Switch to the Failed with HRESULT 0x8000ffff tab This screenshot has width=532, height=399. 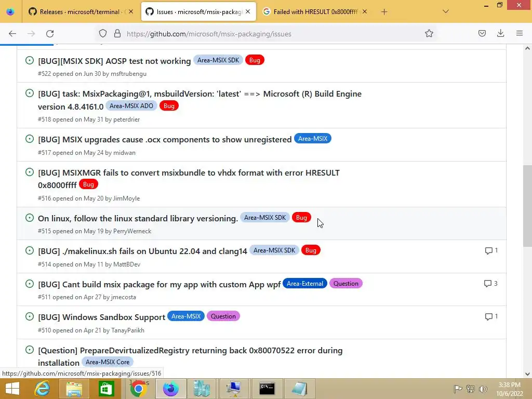coord(315,12)
